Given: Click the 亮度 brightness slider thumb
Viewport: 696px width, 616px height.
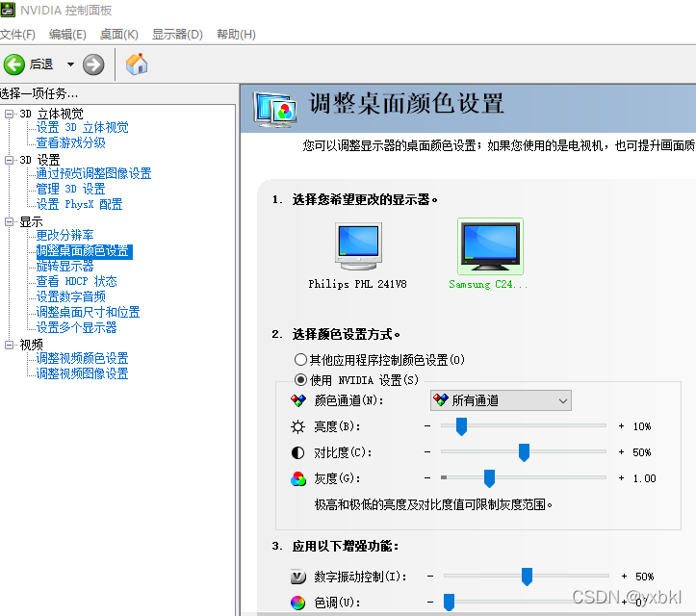Looking at the screenshot, I should [462, 426].
